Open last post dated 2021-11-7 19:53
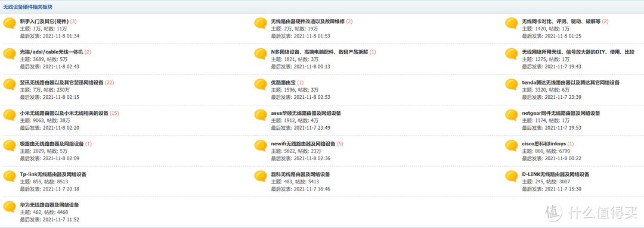 tap(563, 128)
